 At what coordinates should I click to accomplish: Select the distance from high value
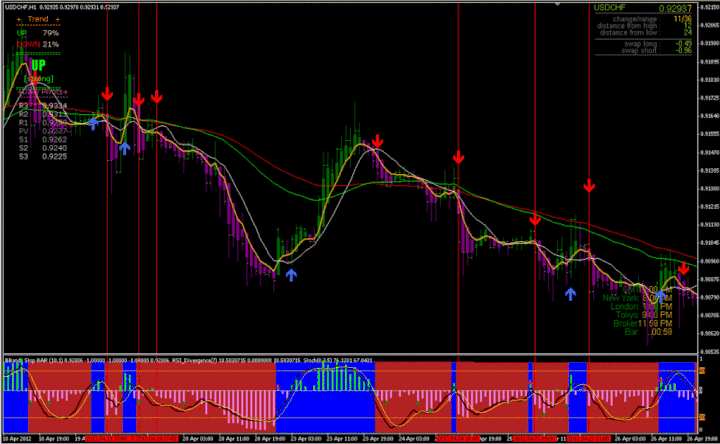coord(687,26)
